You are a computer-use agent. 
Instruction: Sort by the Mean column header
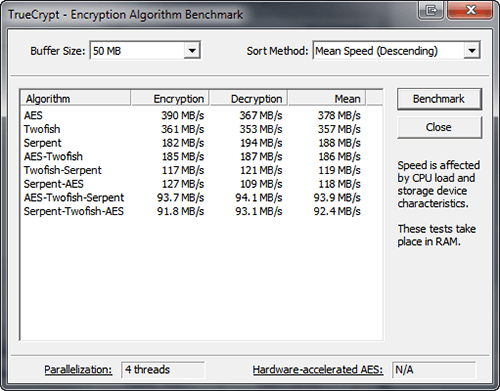327,99
